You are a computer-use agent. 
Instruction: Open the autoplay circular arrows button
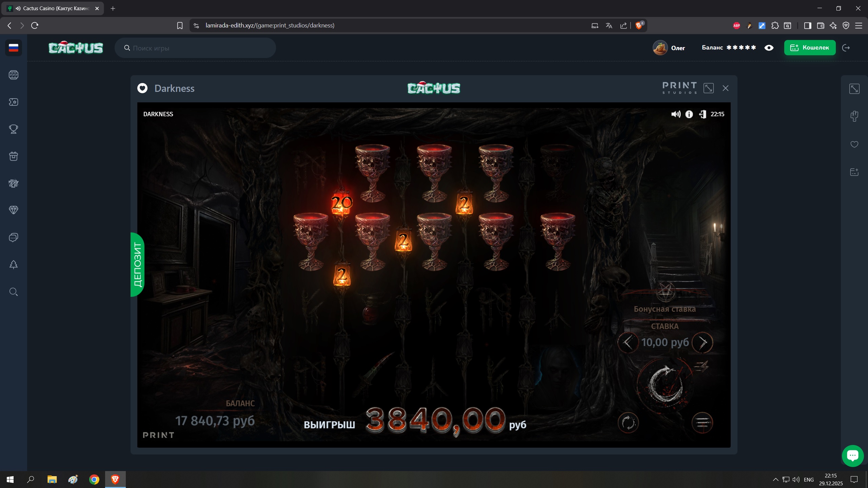pyautogui.click(x=628, y=423)
